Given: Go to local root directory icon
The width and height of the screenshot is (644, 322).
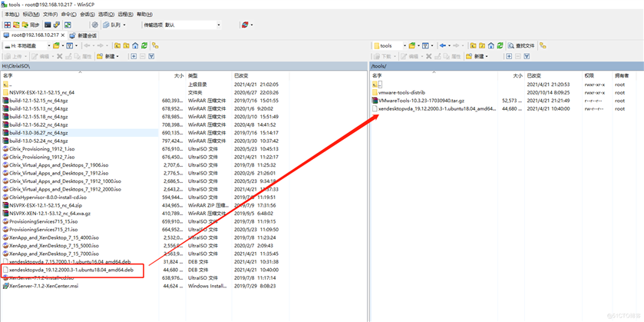Looking at the screenshot, I should (126, 45).
